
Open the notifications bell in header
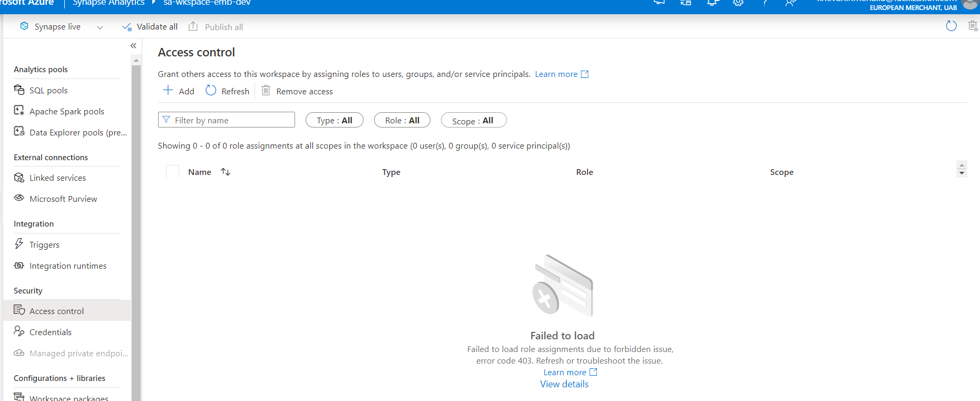click(x=712, y=3)
